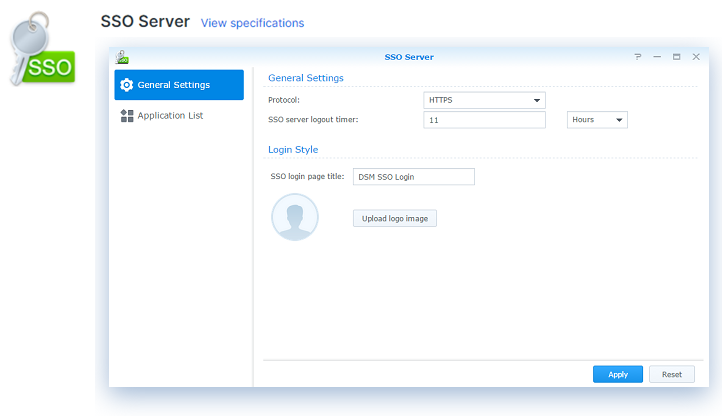The height and width of the screenshot is (416, 725).
Task: Click the Application List grid icon
Action: pos(127,116)
